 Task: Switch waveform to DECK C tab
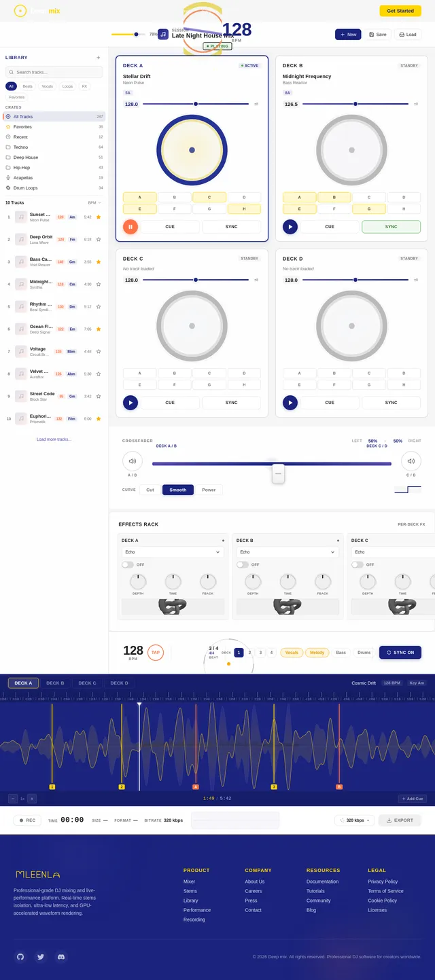coord(87,683)
